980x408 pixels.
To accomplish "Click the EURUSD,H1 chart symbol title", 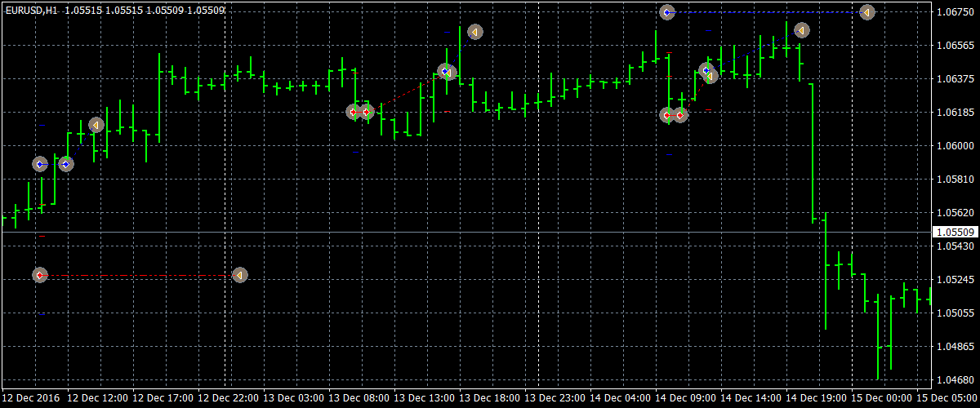I will pos(30,10).
